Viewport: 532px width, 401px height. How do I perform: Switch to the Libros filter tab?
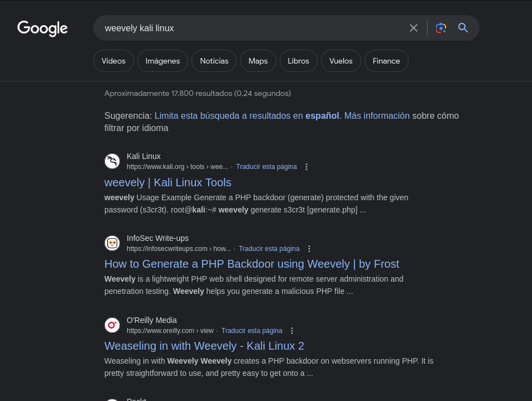[x=298, y=61]
